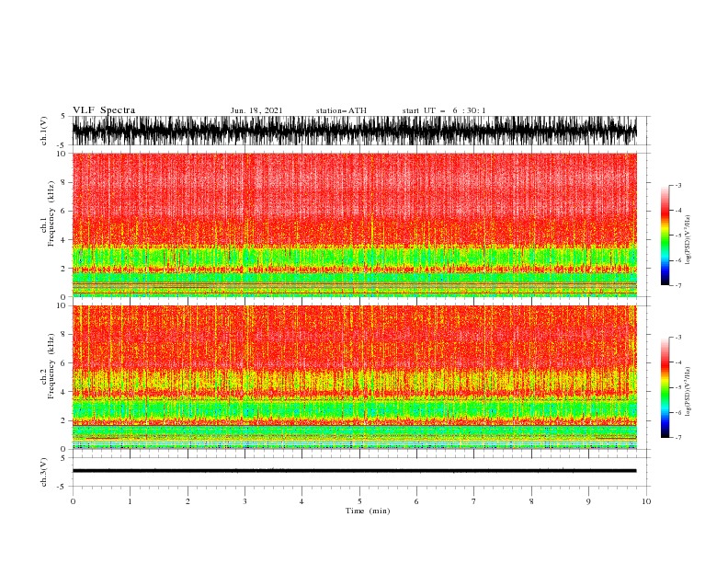The height and width of the screenshot is (563, 728).
Task: Click the ch.2 colorbar "log(PSD)(V²/Hz)" label
Action: point(688,391)
